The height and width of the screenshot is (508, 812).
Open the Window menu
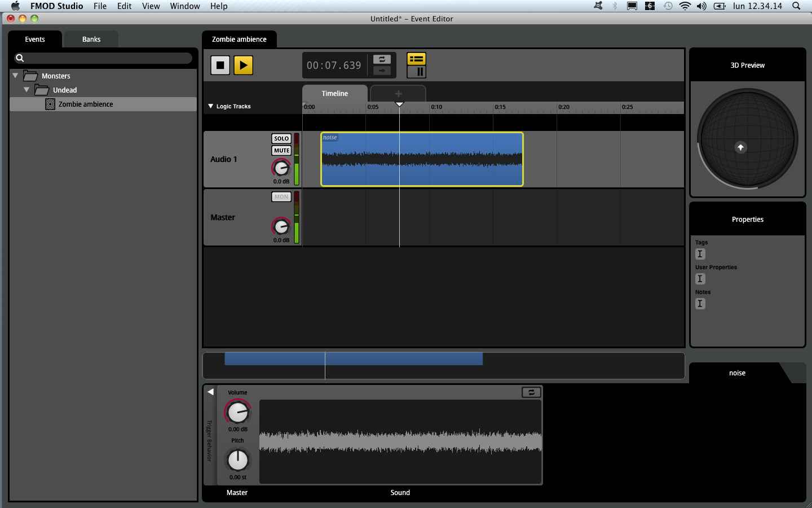click(185, 6)
